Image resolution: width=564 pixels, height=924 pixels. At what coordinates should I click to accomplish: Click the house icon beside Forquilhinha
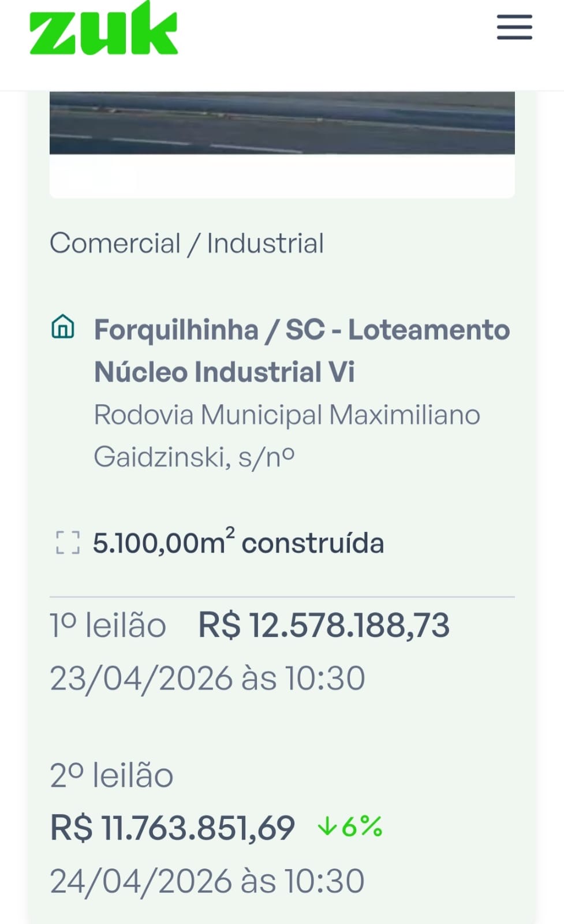click(x=63, y=326)
